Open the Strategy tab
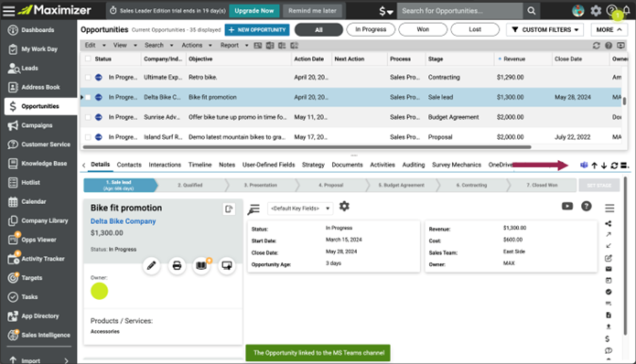The height and width of the screenshot is (364, 636). point(313,165)
